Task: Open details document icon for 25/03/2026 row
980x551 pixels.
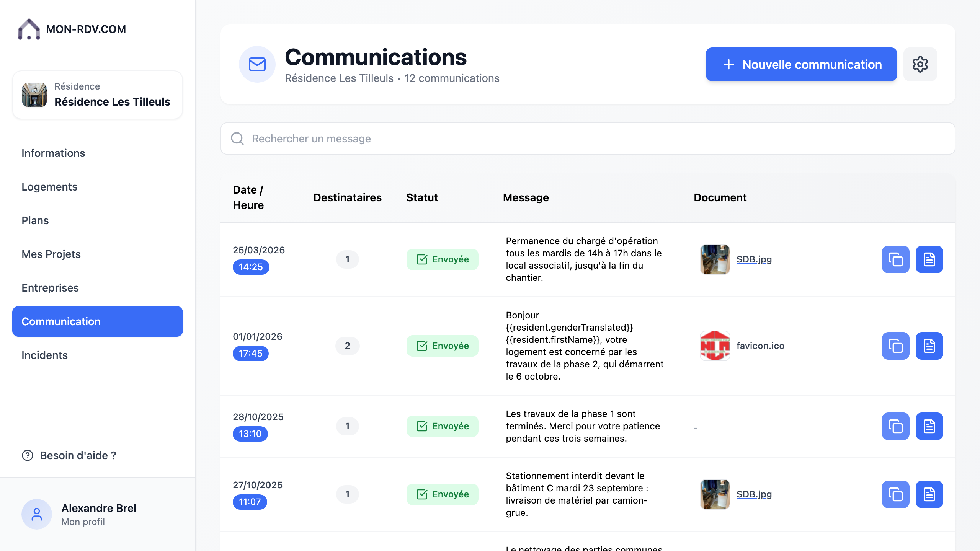Action: click(929, 259)
